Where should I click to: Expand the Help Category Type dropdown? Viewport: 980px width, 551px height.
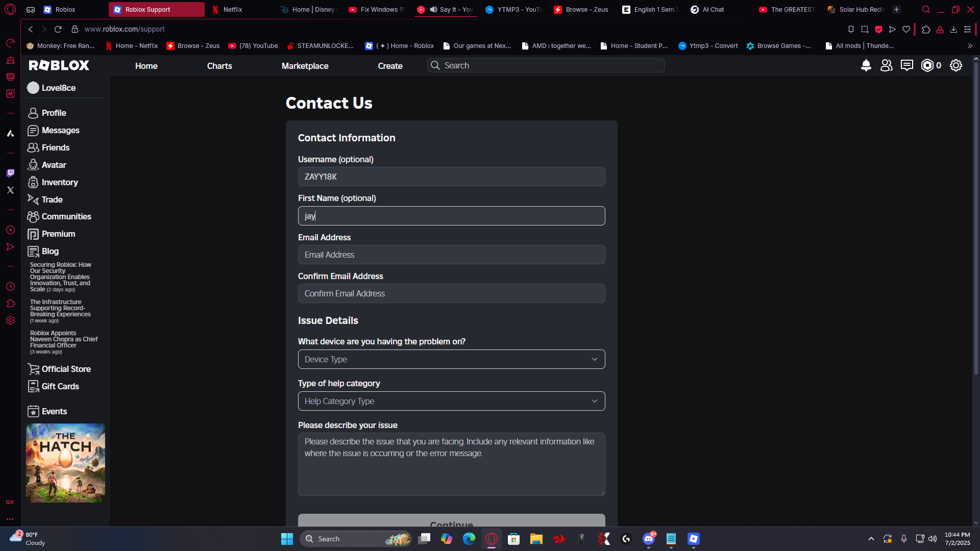pyautogui.click(x=451, y=401)
